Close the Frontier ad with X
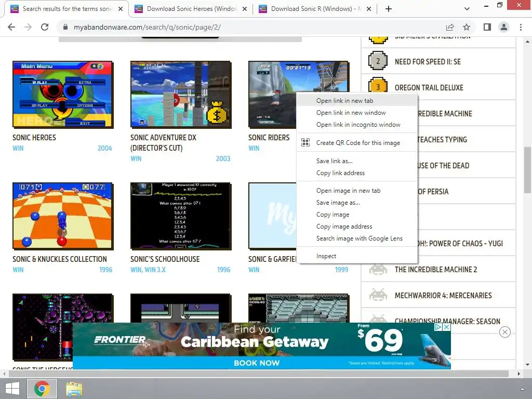Screen dimensions: 532x399 pos(447,327)
